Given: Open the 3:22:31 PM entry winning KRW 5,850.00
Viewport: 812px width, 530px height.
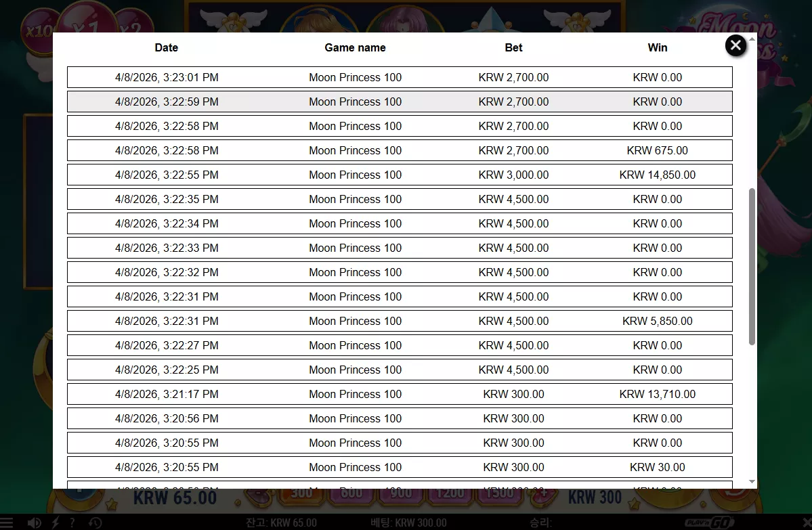Looking at the screenshot, I should coord(400,321).
